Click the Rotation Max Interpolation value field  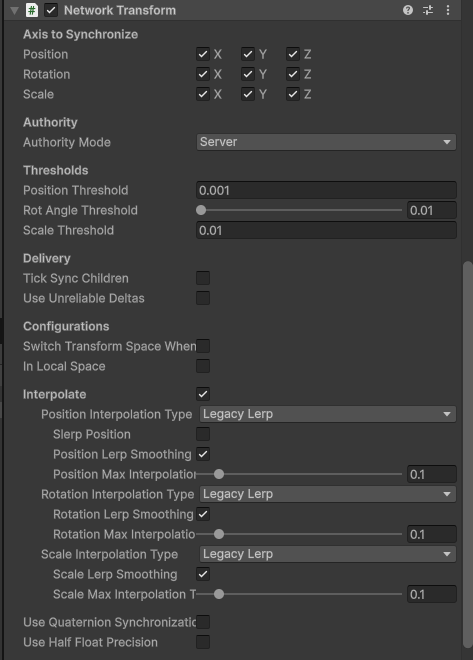pyautogui.click(x=431, y=534)
